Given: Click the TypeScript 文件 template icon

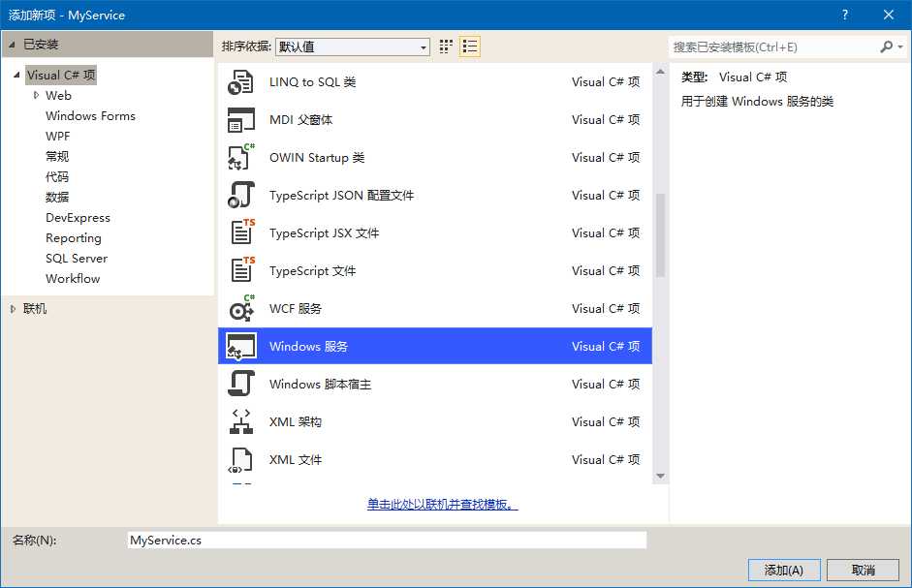Looking at the screenshot, I should [242, 270].
